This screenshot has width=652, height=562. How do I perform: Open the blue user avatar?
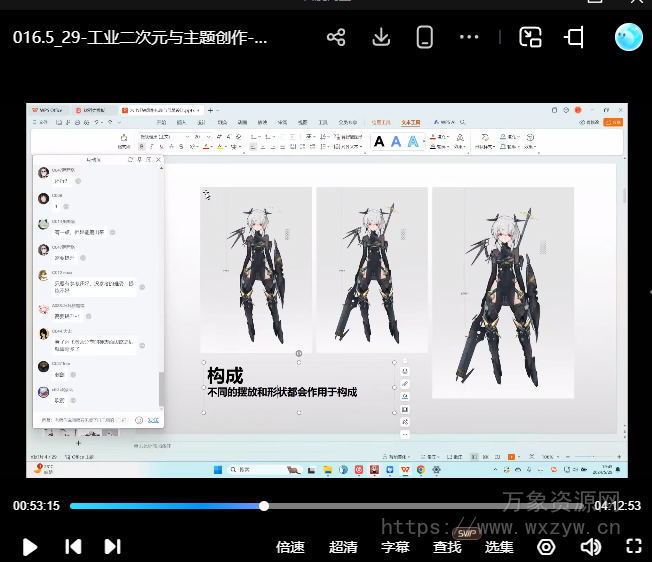[628, 37]
